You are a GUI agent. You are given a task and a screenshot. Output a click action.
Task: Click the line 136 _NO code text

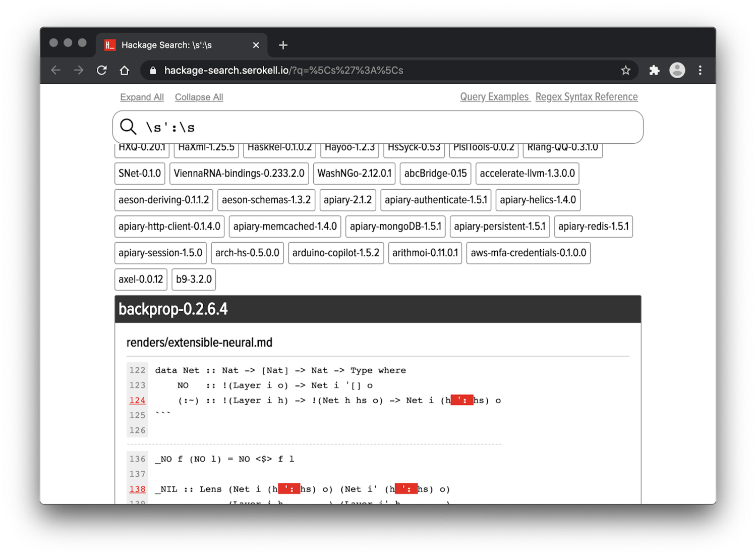(224, 459)
